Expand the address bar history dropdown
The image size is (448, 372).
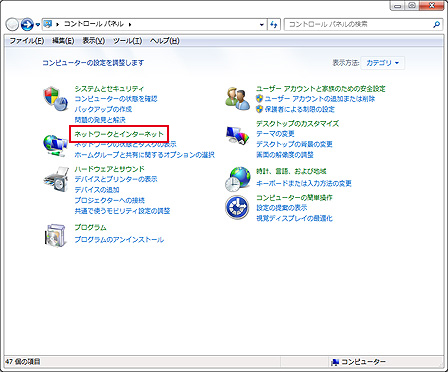tap(262, 24)
